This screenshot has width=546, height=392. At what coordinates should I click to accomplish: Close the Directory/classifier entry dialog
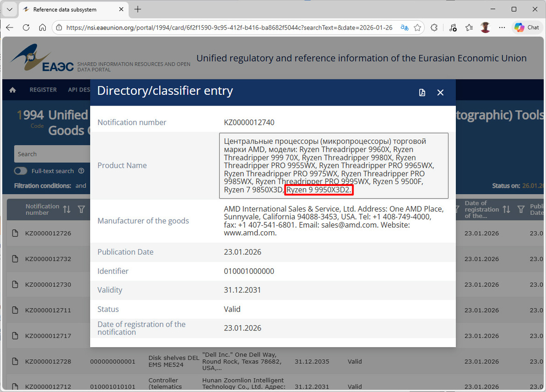(x=440, y=93)
